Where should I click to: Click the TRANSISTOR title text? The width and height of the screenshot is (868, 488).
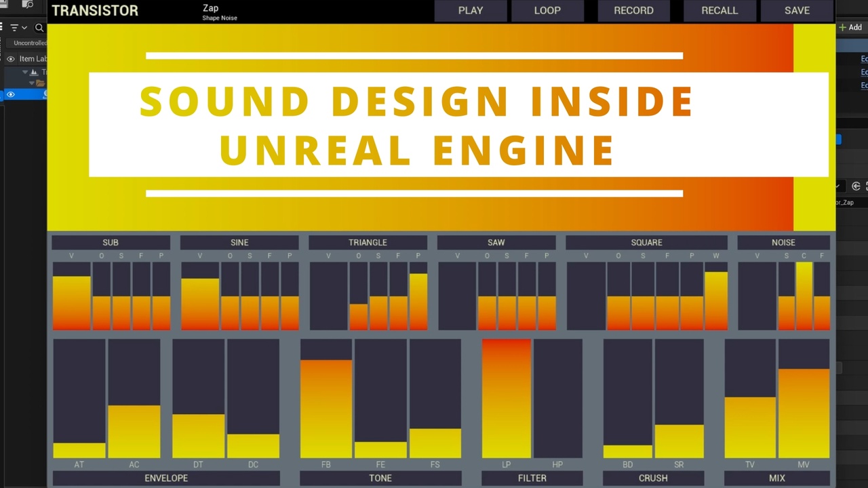coord(95,10)
